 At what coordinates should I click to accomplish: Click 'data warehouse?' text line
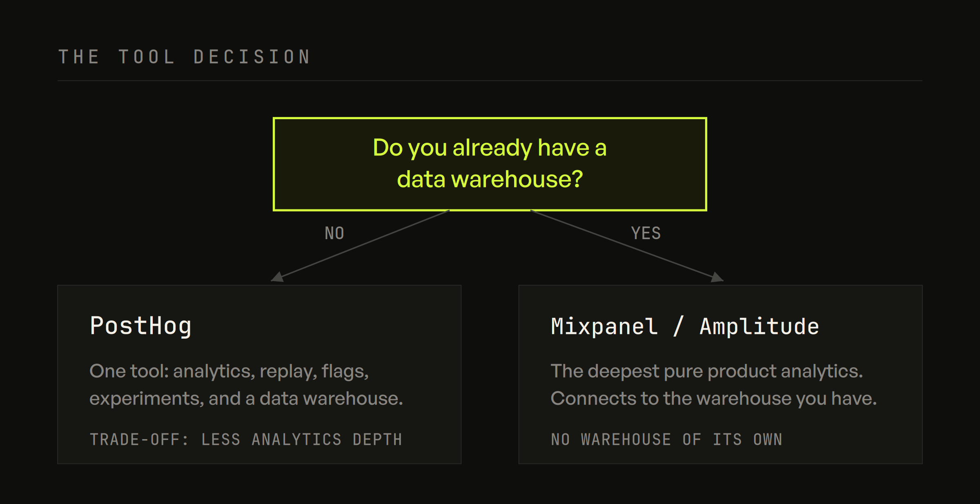490,180
